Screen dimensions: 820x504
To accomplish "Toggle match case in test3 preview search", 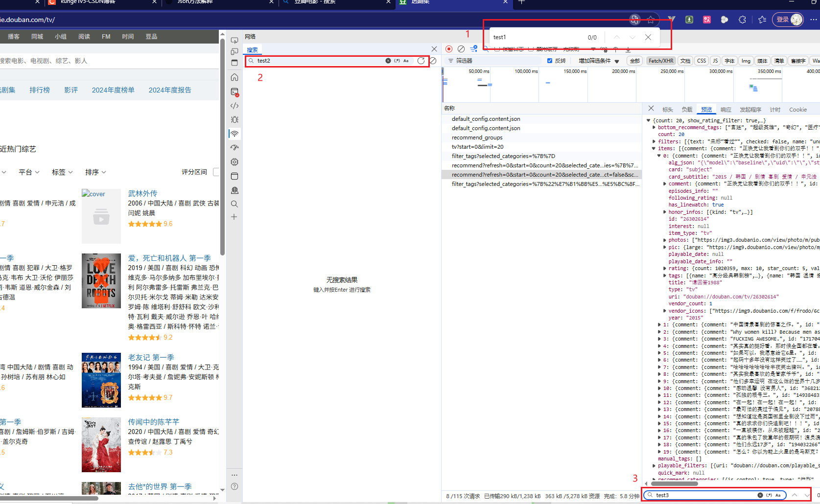I will coord(778,495).
